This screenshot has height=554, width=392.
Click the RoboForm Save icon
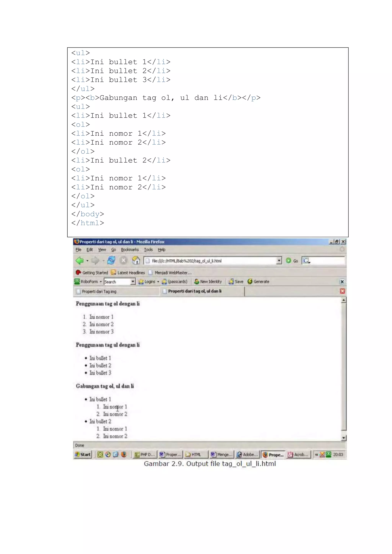click(x=231, y=282)
